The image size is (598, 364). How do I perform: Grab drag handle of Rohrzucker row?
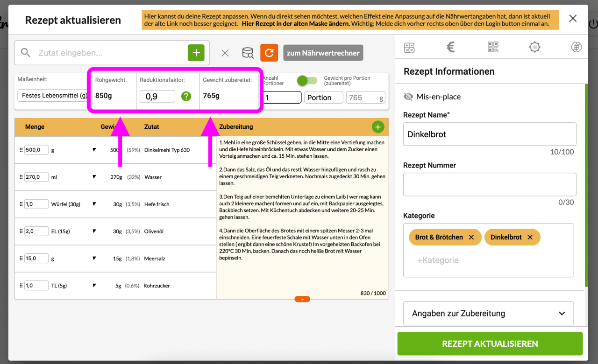click(21, 286)
